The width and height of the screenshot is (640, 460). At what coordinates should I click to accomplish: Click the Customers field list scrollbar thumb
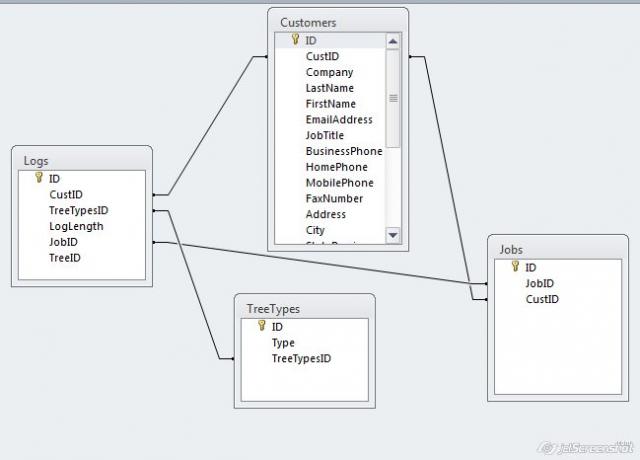coord(393,98)
